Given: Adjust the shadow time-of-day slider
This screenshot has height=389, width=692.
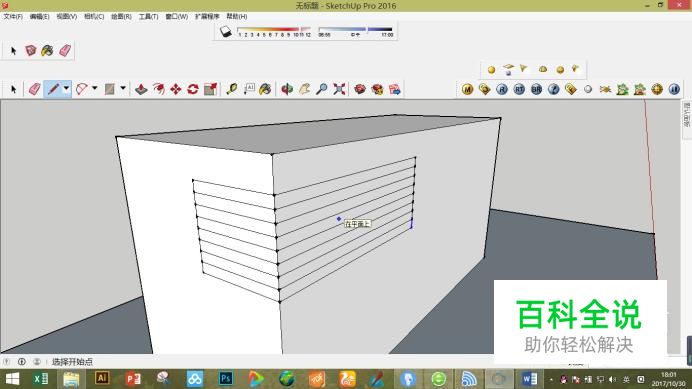Looking at the screenshot, I should (x=356, y=32).
